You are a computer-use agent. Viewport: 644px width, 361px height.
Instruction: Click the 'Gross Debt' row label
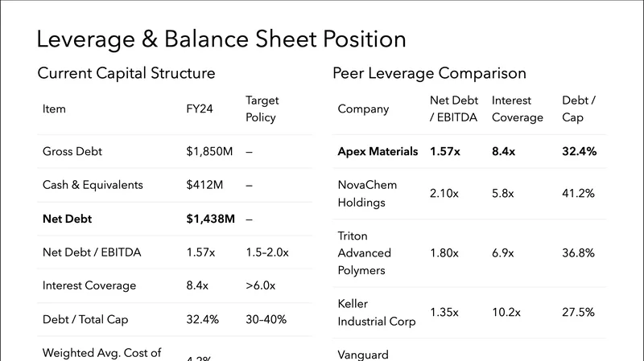click(72, 151)
